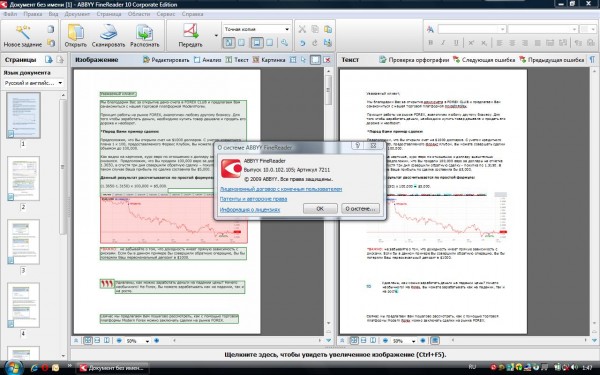Image resolution: width=600 pixels, height=375 pixels.
Task: Toggle bold formatting button
Action: click(430, 43)
